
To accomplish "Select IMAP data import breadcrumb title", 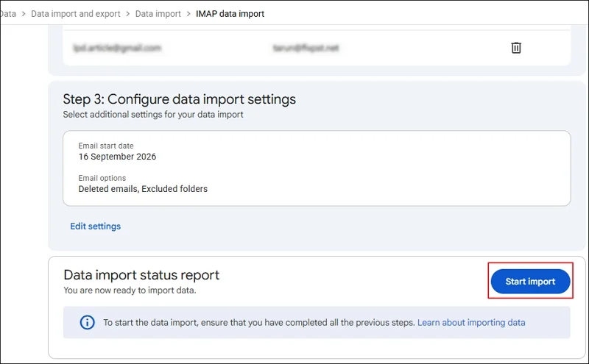I will pyautogui.click(x=230, y=14).
